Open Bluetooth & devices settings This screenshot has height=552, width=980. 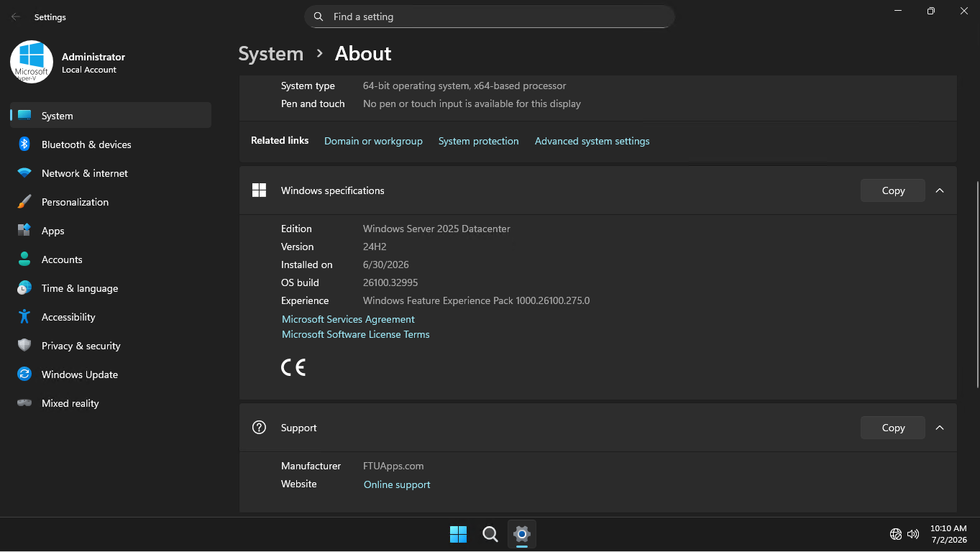click(x=111, y=144)
